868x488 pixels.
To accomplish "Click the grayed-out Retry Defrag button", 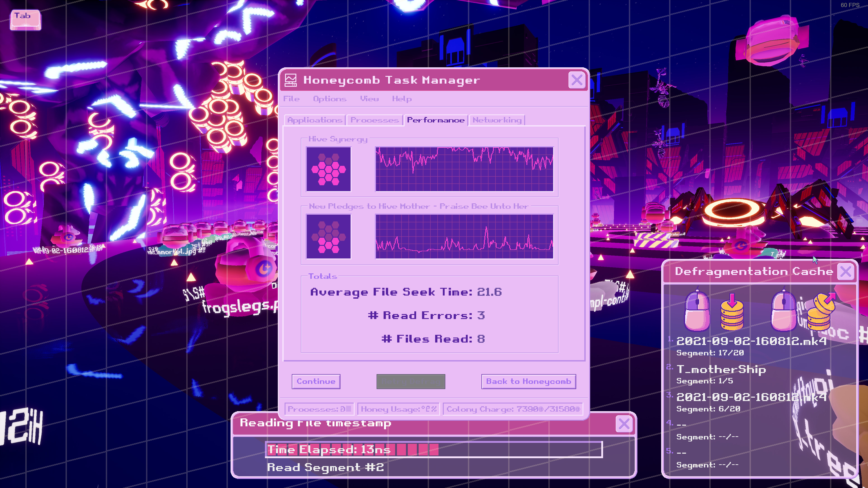I will (x=411, y=382).
